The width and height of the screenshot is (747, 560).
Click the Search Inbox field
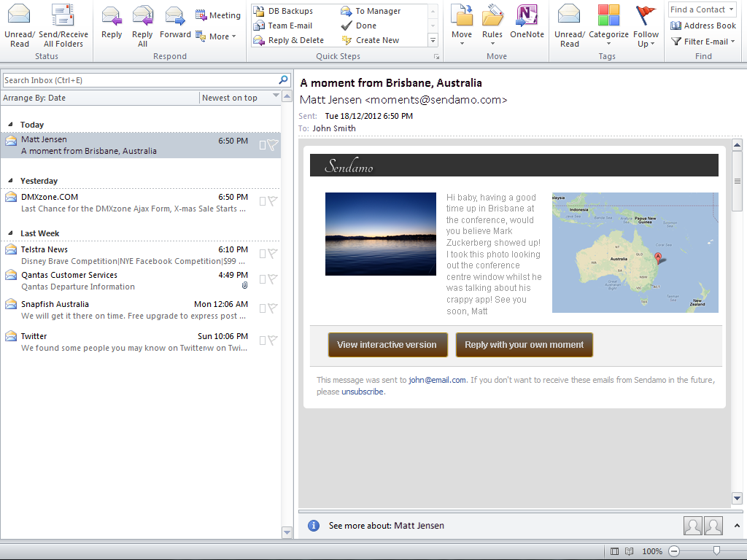pyautogui.click(x=139, y=80)
